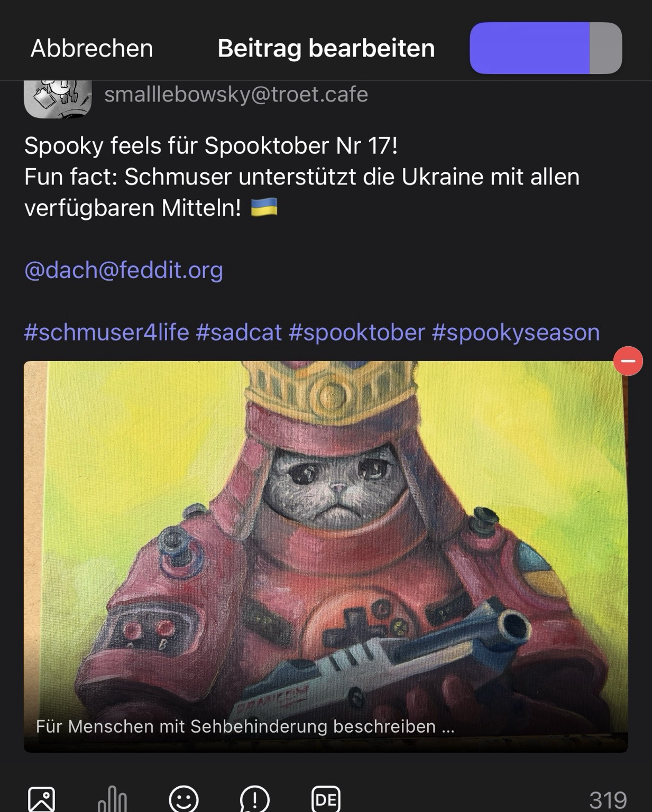Screen dimensions: 652x812
Task: Add a poll using bar chart icon
Action: click(112, 799)
